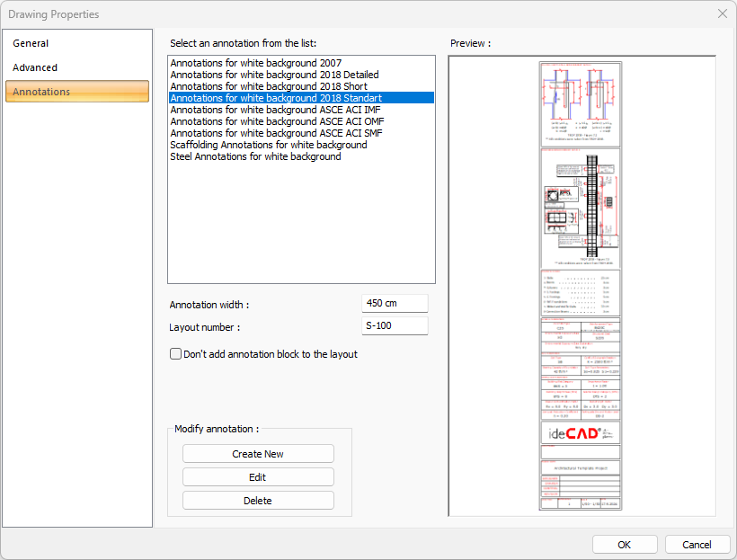Select the Annotations section
737x560 pixels.
point(41,92)
